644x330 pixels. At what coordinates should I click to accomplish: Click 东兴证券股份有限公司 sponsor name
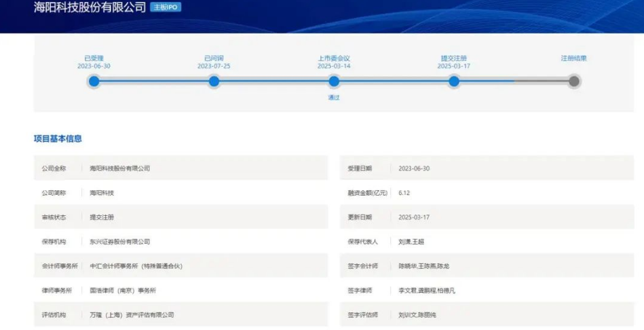coord(120,242)
